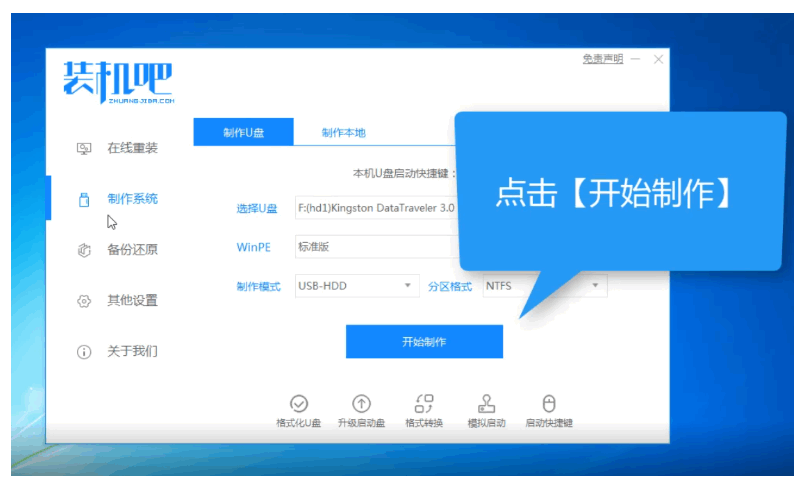Click the 启动快捷键 mouse icon
802x483 pixels.
[x=549, y=404]
